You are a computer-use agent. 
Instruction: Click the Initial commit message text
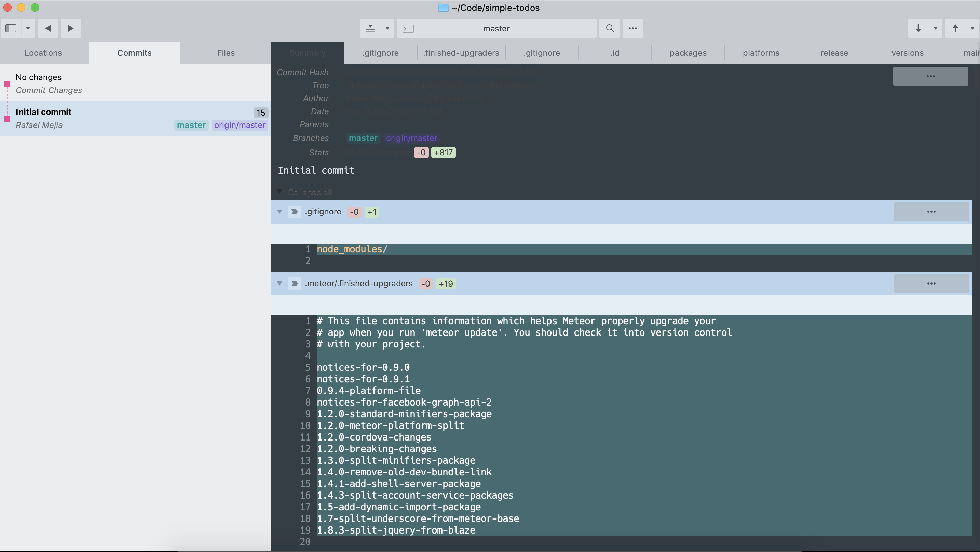(x=316, y=171)
